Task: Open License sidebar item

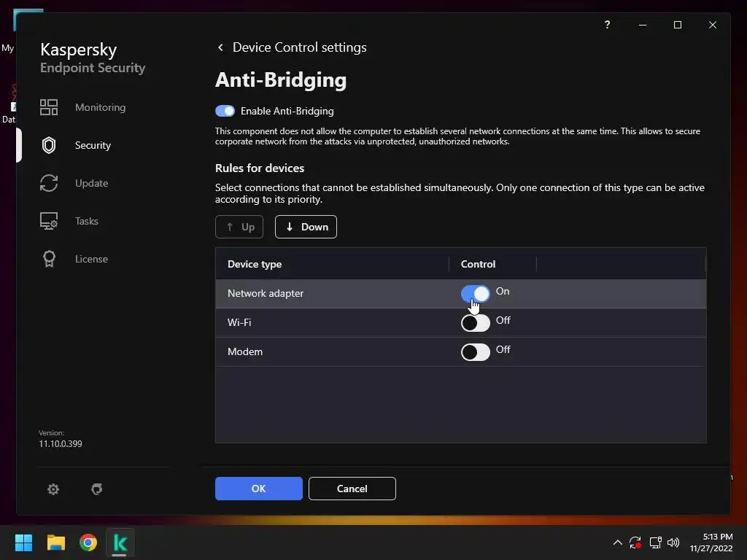Action: [91, 259]
